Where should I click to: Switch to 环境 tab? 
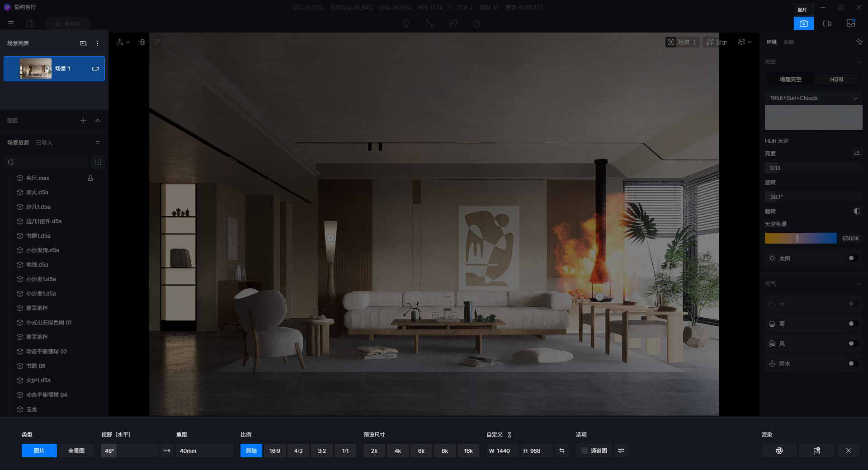(771, 42)
